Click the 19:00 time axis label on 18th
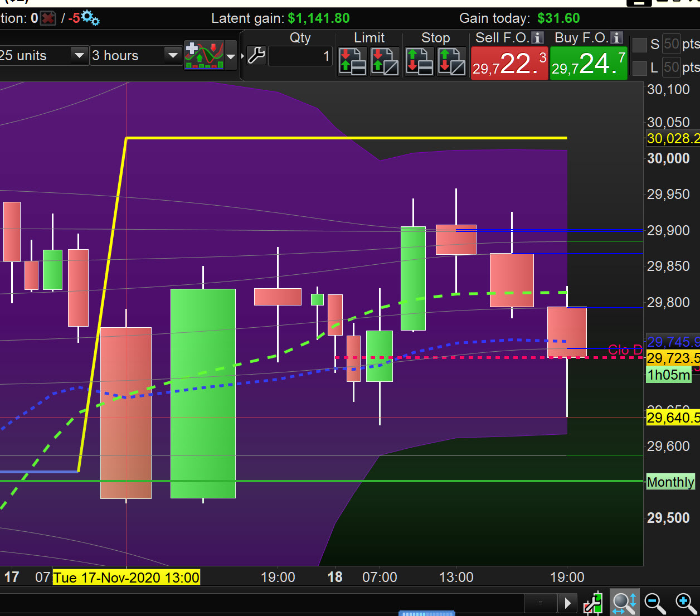The width and height of the screenshot is (700, 616). point(567,577)
